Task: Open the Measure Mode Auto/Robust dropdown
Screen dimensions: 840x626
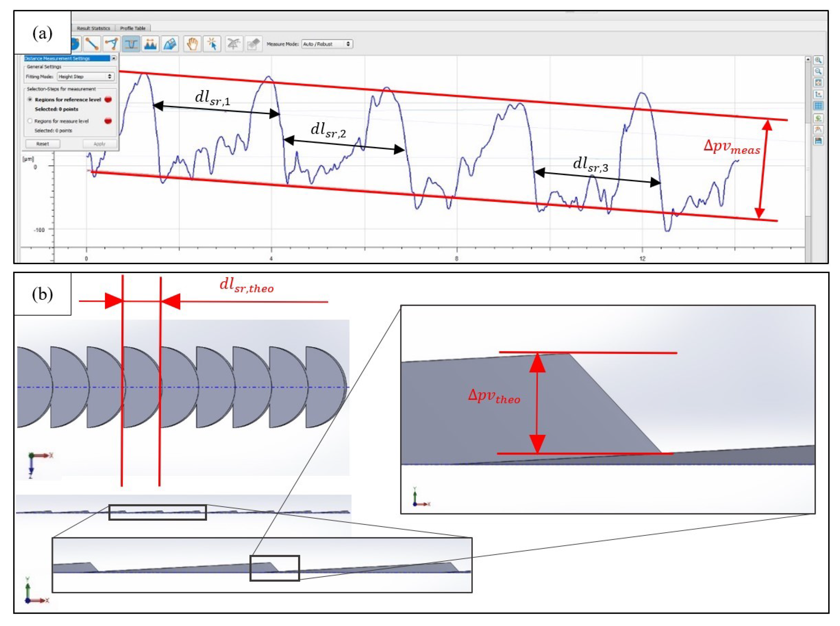Action: [x=327, y=44]
